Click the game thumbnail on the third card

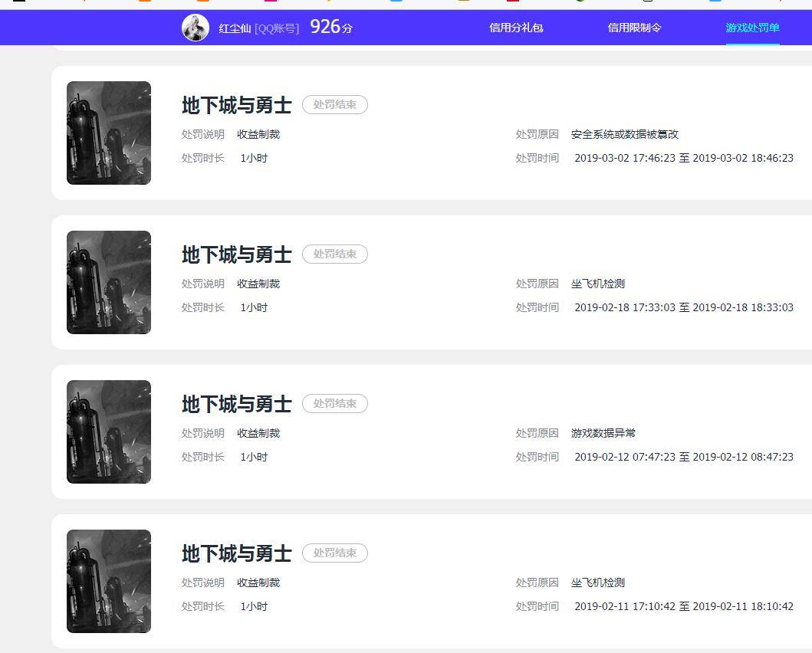click(108, 431)
